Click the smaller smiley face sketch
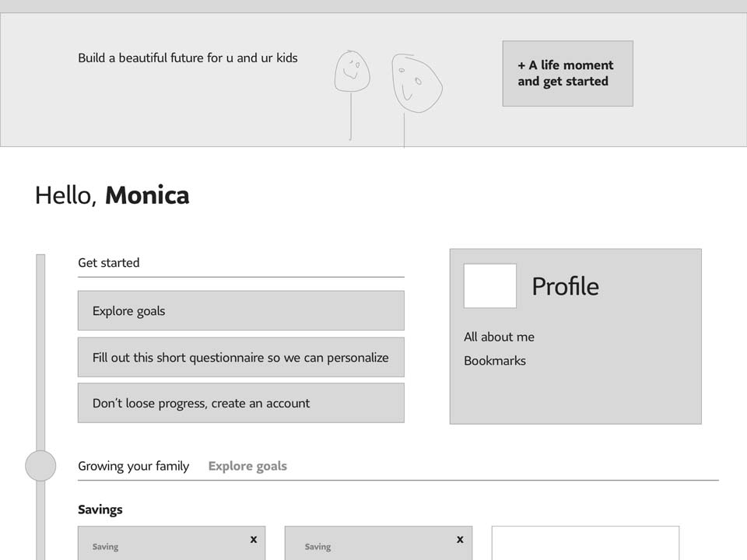 (352, 72)
